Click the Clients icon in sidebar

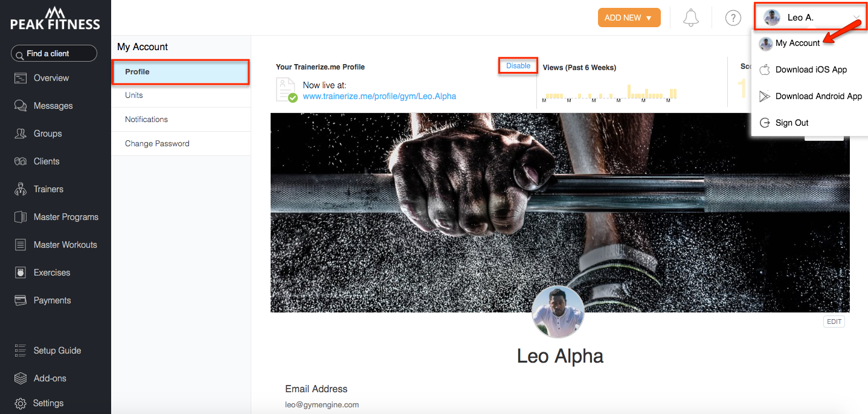point(21,161)
